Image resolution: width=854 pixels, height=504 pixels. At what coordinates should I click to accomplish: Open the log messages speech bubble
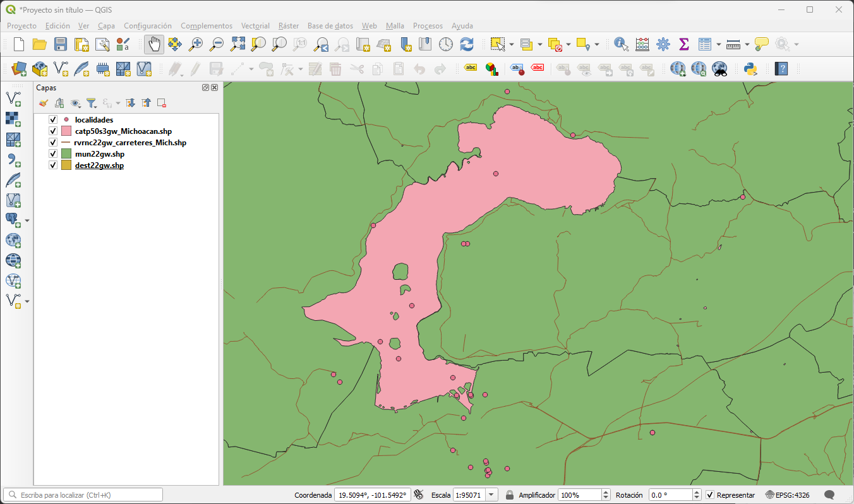[x=830, y=495]
